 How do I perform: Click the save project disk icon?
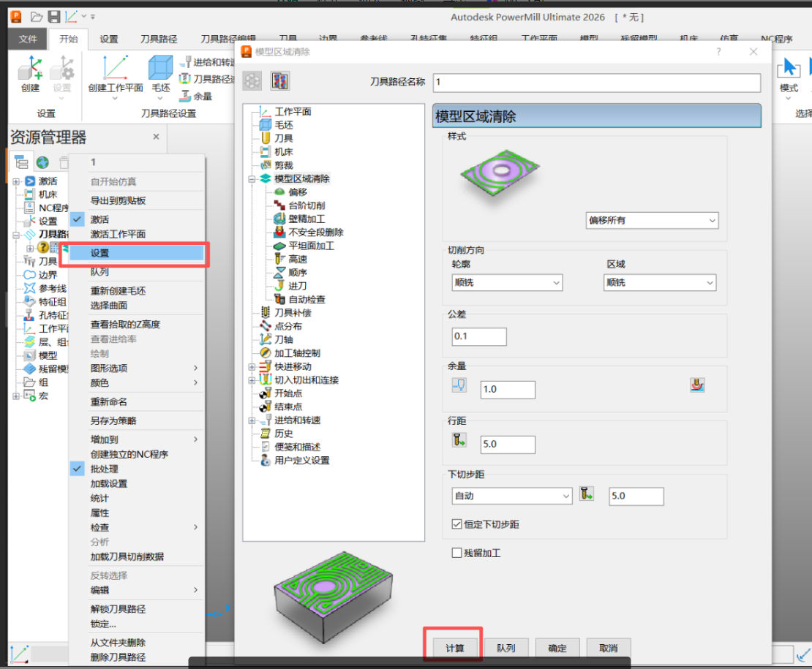coord(54,17)
